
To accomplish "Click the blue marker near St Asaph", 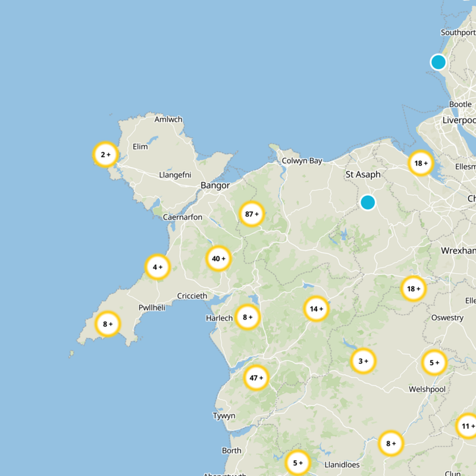I will (369, 203).
